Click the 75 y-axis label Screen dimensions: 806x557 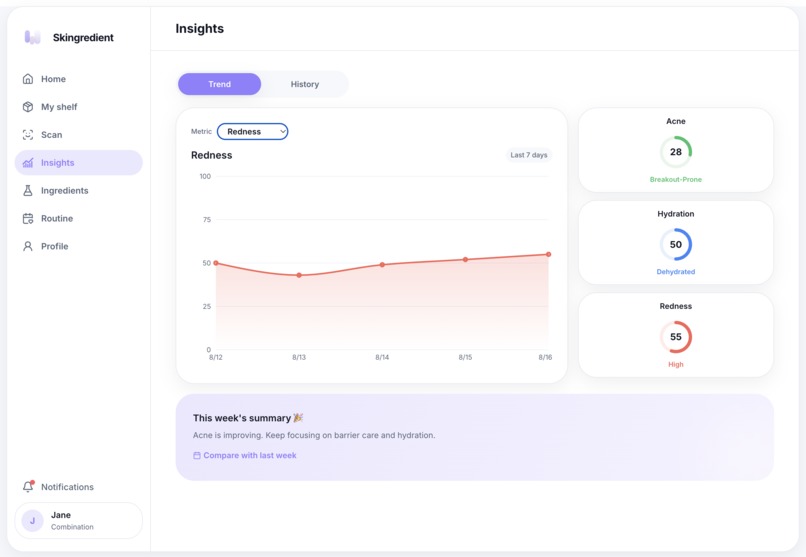pyautogui.click(x=207, y=219)
